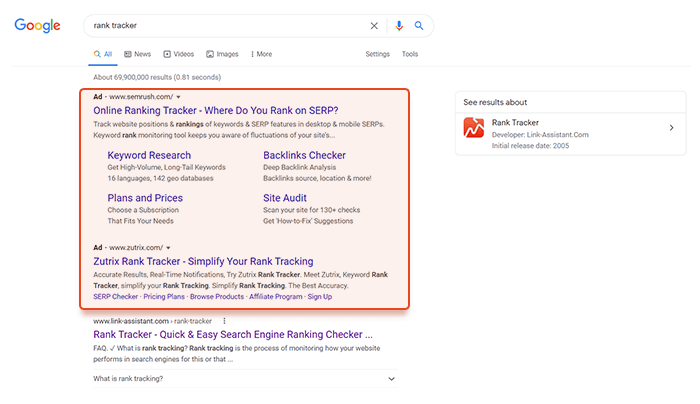Viewport: 700px width, 404px height.
Task: Click Developer: Link-Assistant.Com text
Action: pyautogui.click(x=540, y=135)
